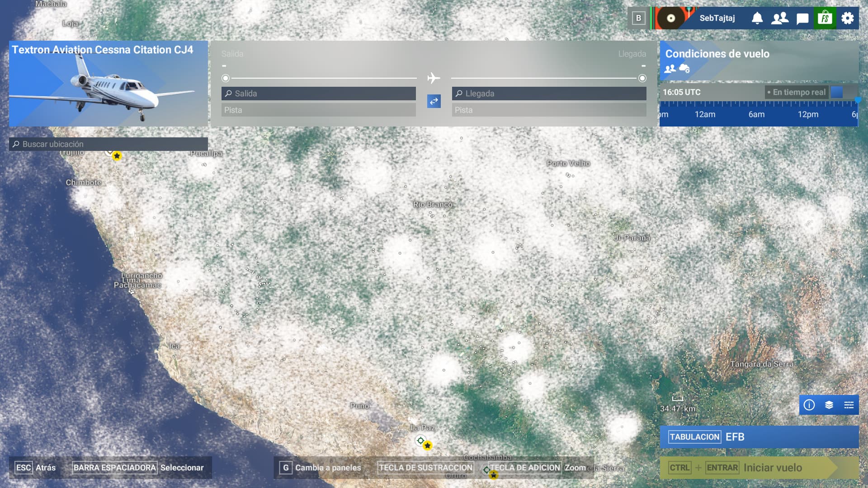
Task: Show map info with the circled-i icon
Action: (x=809, y=405)
